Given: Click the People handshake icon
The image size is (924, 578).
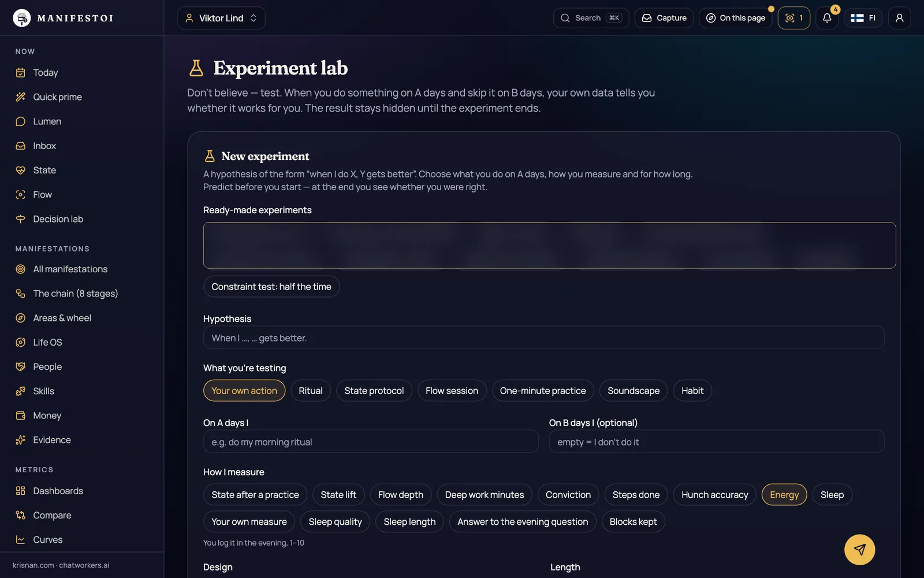Looking at the screenshot, I should click(21, 367).
